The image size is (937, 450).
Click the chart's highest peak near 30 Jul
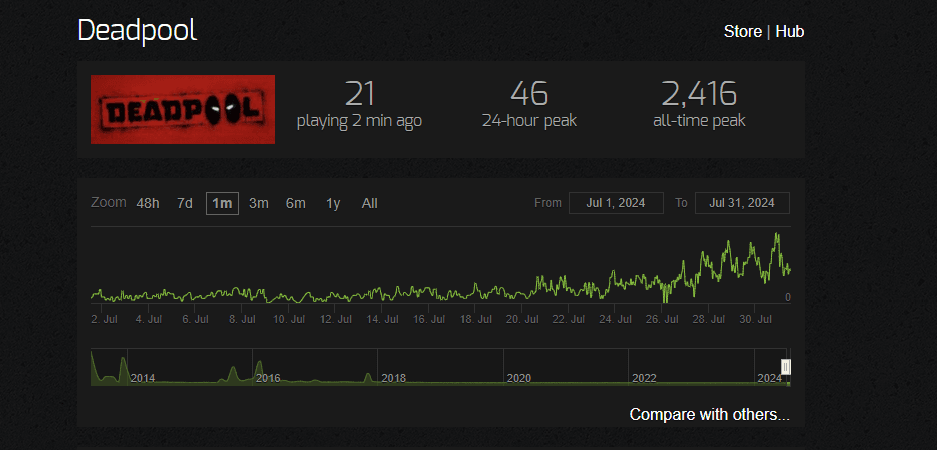click(x=776, y=235)
